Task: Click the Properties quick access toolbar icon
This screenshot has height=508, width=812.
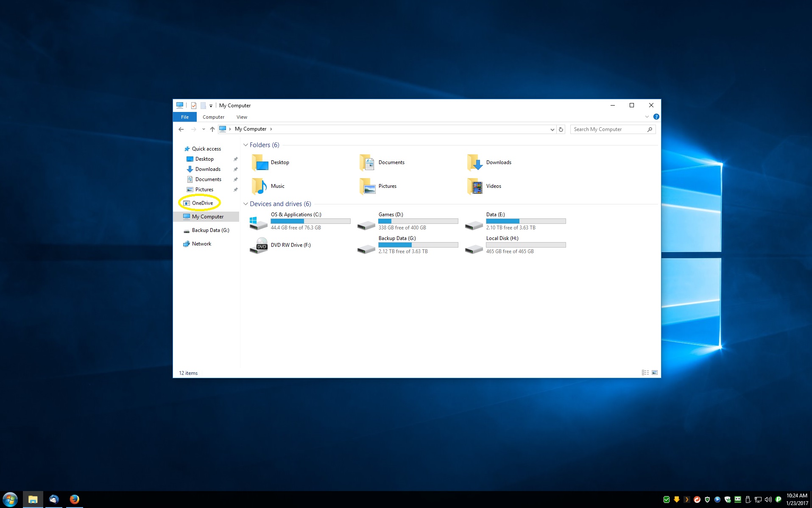Action: click(x=194, y=106)
